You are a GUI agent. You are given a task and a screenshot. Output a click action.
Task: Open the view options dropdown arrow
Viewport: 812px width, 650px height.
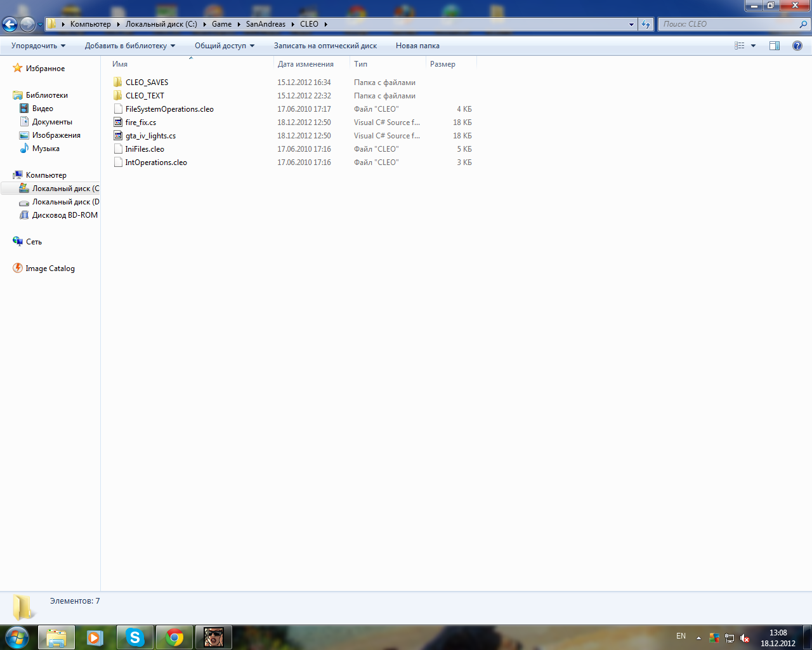753,46
